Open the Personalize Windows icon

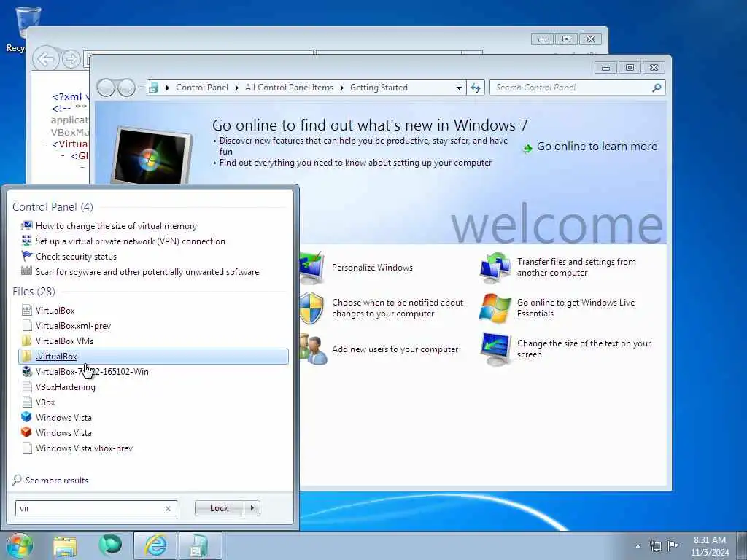312,268
